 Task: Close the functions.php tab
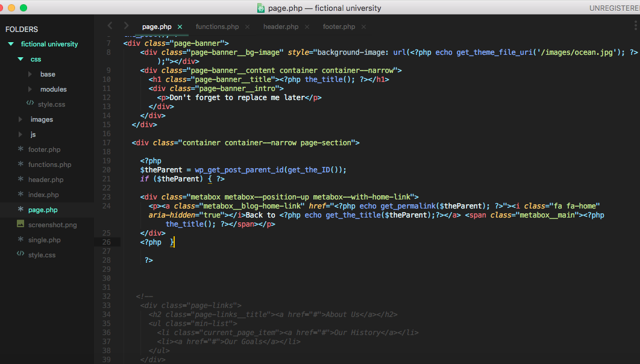247,27
